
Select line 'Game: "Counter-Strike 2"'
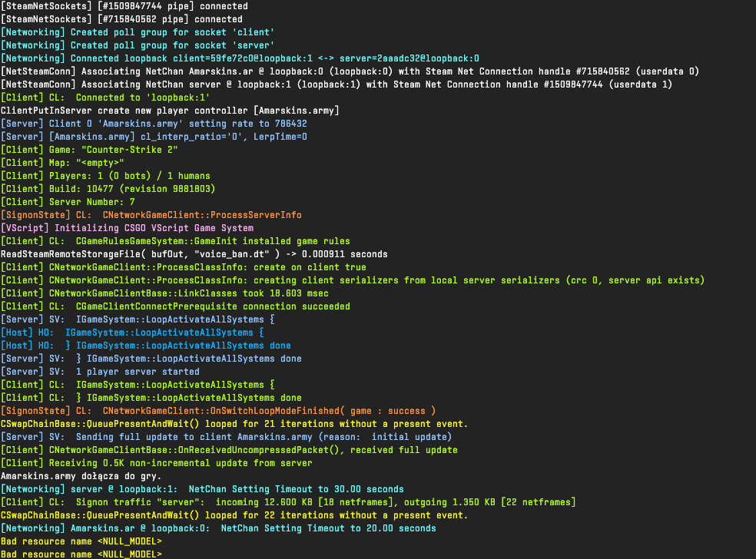89,150
